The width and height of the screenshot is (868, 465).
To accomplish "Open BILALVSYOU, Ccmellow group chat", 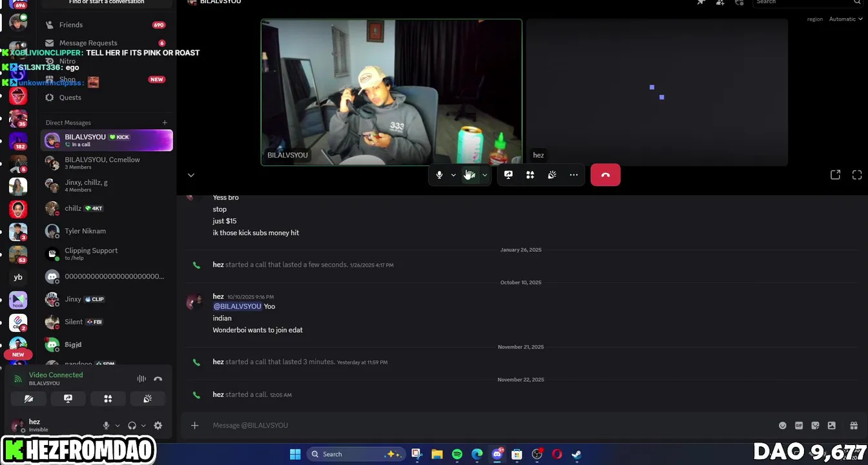I will click(107, 163).
